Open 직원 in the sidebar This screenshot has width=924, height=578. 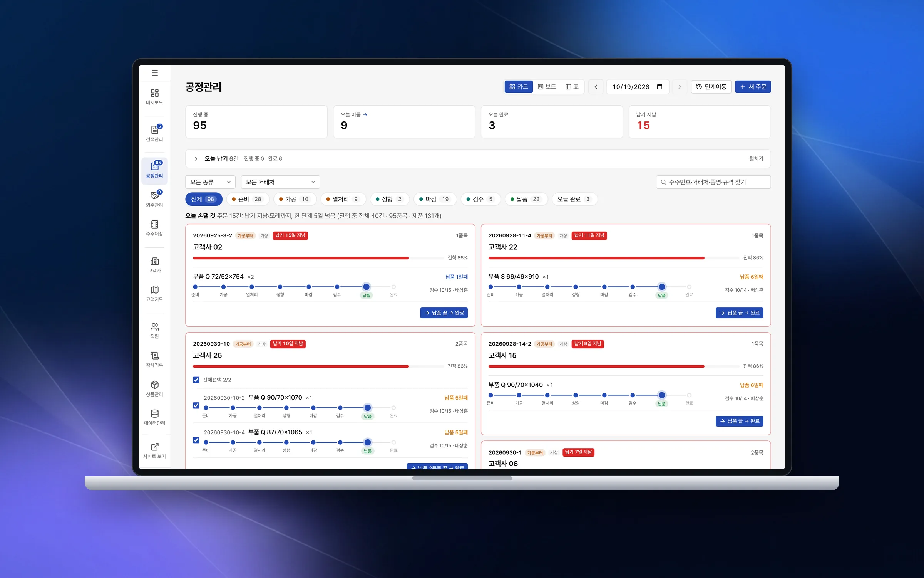pos(154,331)
